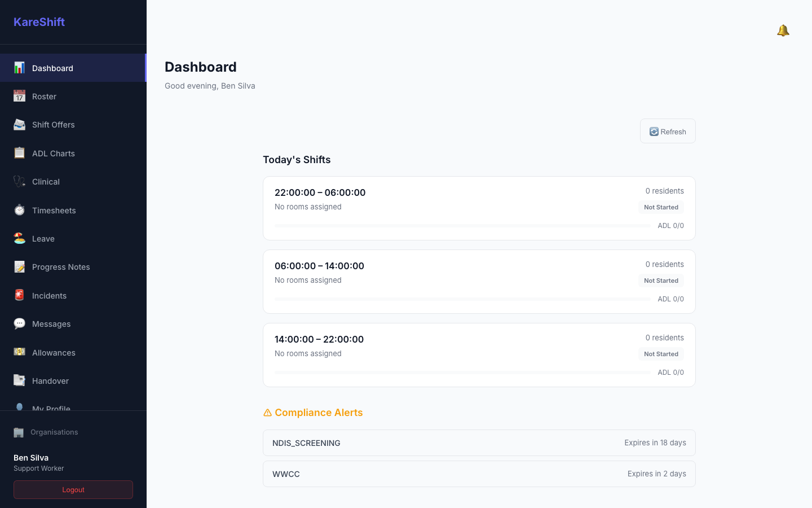Go to the Leave section
This screenshot has height=508, width=812.
pyautogui.click(x=73, y=238)
